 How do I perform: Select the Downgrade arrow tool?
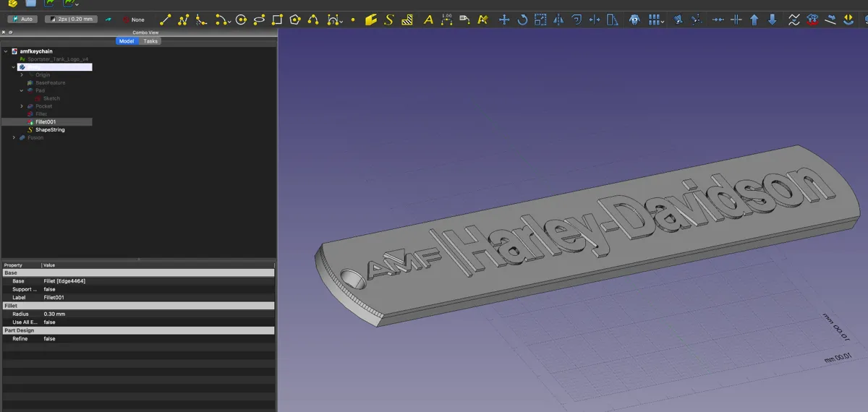773,20
